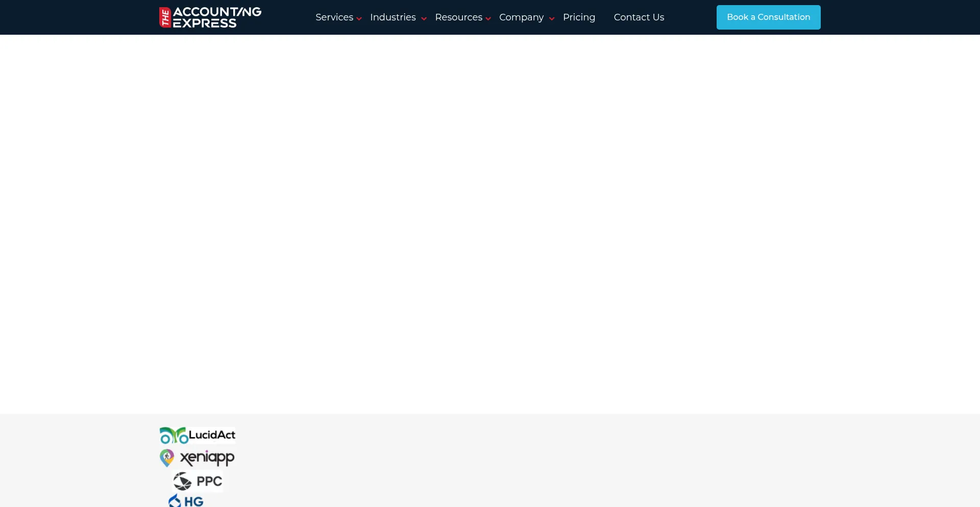980x507 pixels.
Task: Select the PPC text in logo
Action: [209, 481]
